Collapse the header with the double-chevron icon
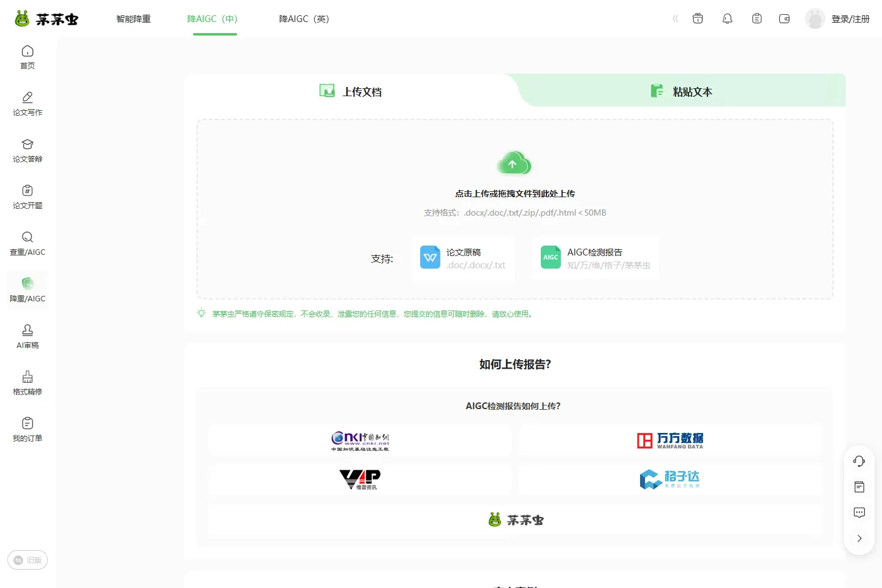882x588 pixels. coord(676,19)
